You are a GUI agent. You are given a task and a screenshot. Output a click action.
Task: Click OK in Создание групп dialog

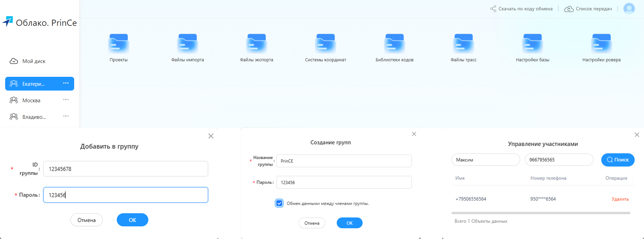coord(349,223)
